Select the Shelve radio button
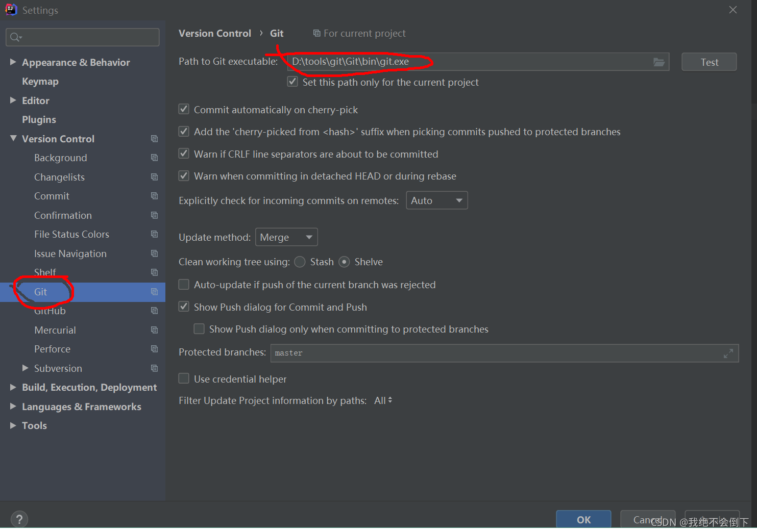757x532 pixels. (345, 262)
